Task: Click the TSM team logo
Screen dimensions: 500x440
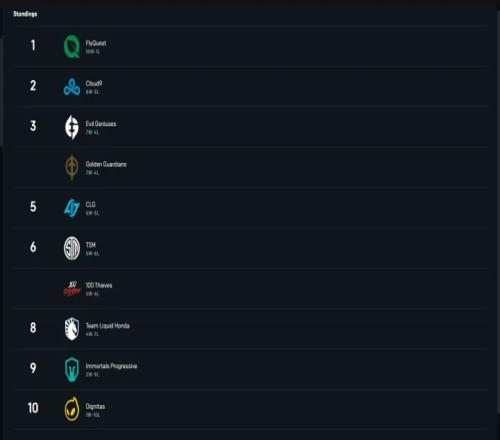Action: click(x=72, y=248)
